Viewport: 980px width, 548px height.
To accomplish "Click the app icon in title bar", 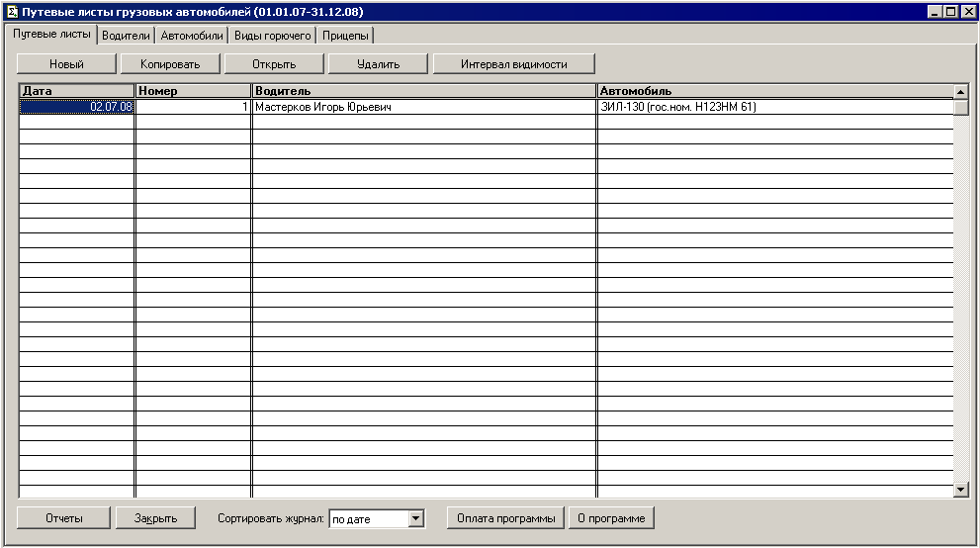I will (13, 11).
